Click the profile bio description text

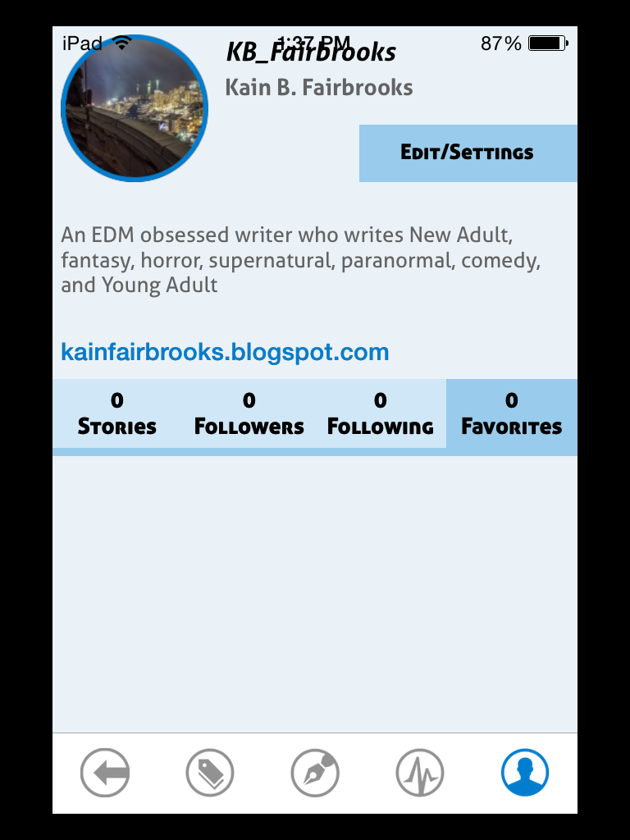pyautogui.click(x=300, y=260)
